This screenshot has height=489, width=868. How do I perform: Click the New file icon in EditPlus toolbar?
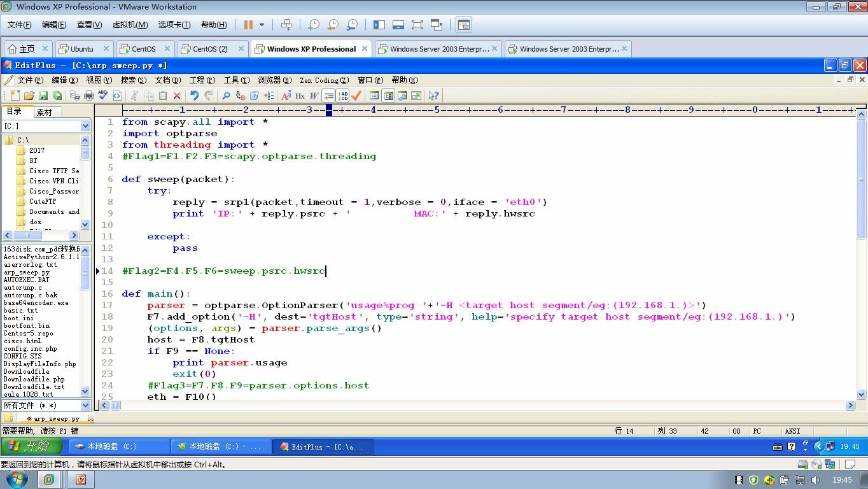(15, 96)
